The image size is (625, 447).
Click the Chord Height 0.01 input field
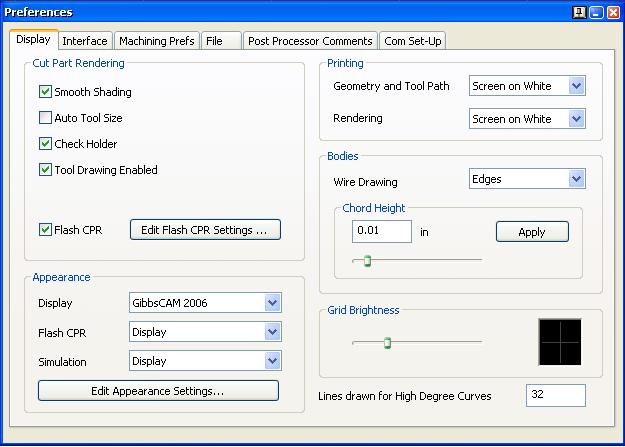click(x=382, y=231)
